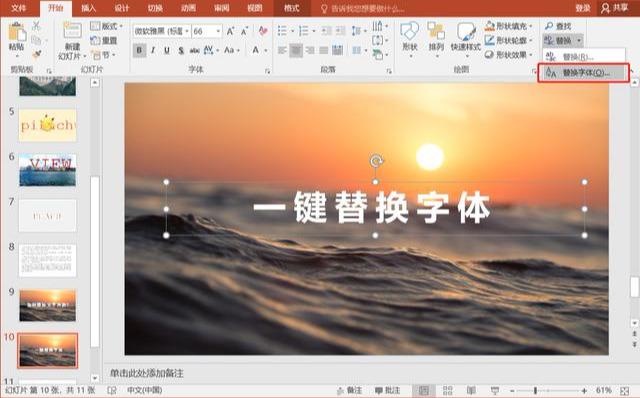Image resolution: width=640 pixels, height=398 pixels.
Task: Switch to slide sorter view icon
Action: pos(448,391)
